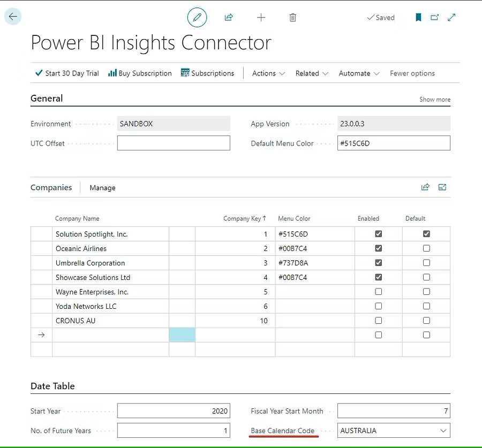482x448 pixels.
Task: Open the Base Calendar Code dropdown
Action: click(443, 430)
